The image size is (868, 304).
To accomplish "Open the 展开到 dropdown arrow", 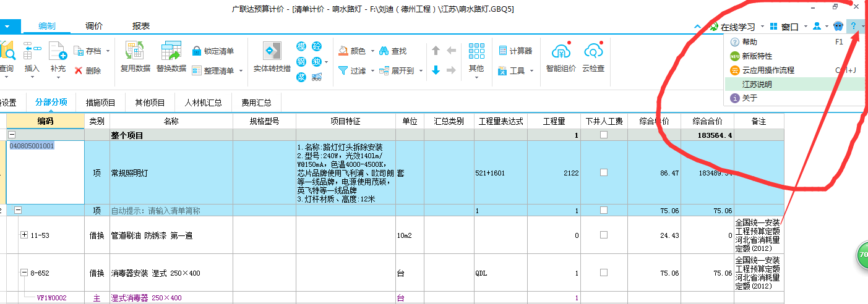I will 421,71.
